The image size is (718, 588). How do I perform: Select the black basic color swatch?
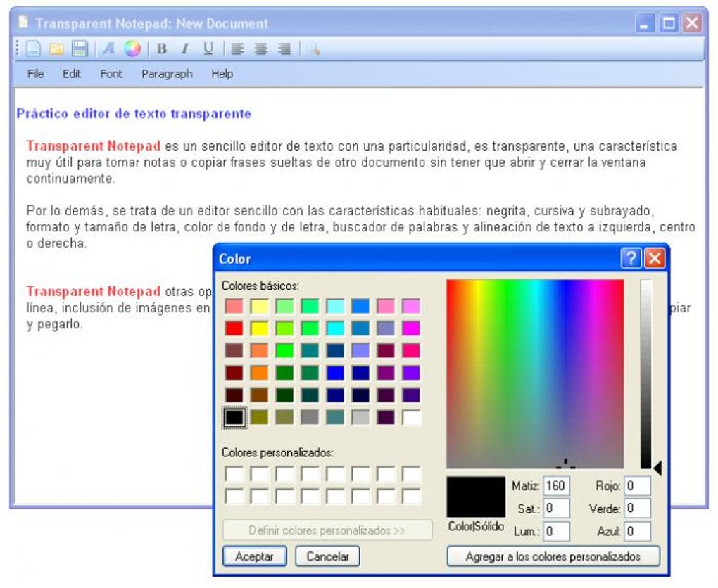coord(234,417)
